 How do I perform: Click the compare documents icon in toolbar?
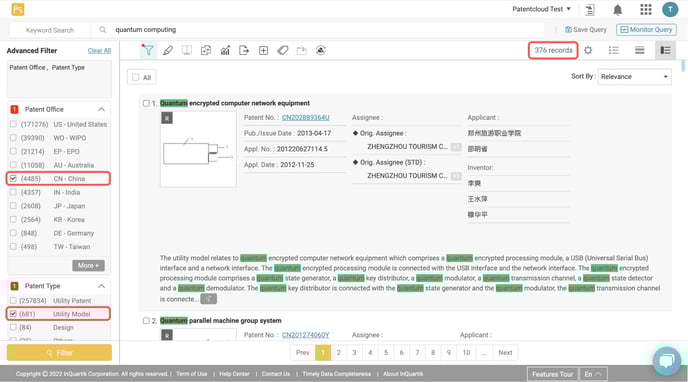[206, 50]
